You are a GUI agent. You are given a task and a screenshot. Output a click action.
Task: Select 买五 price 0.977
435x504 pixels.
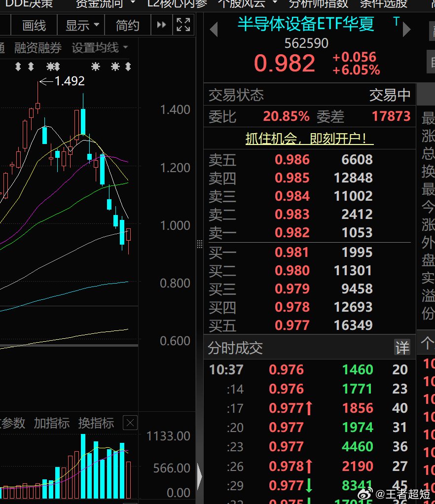click(292, 325)
